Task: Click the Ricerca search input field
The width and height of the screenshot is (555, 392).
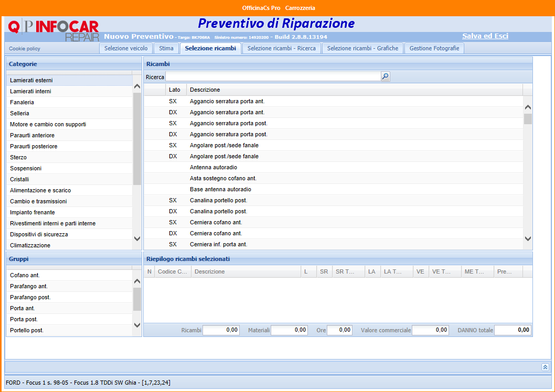Action: 273,77
